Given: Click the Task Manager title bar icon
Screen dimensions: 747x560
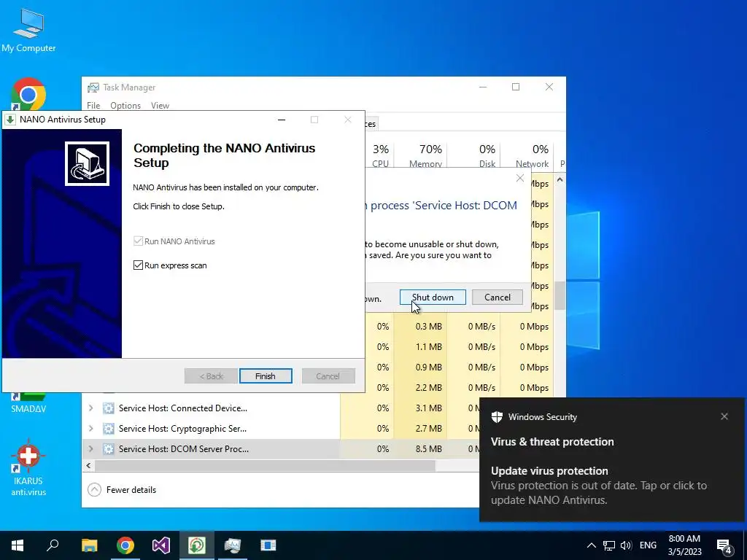Looking at the screenshot, I should coord(93,87).
